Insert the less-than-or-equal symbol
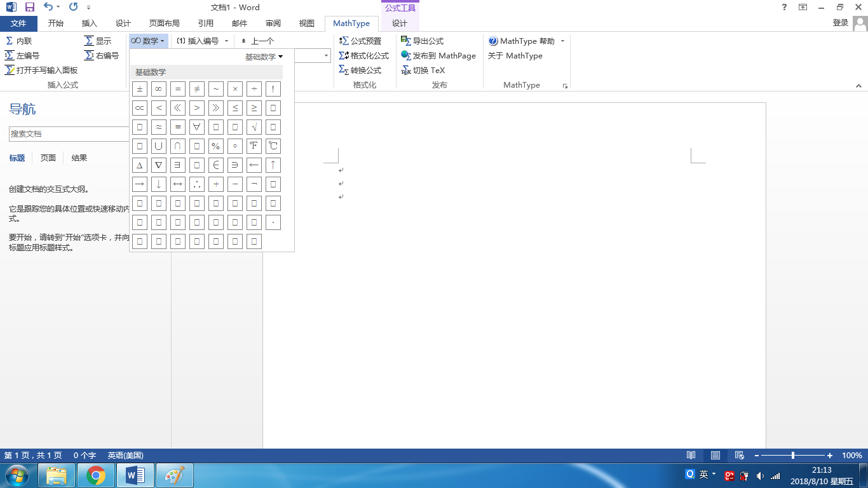Screen dimensions: 868x488 pyautogui.click(x=235, y=108)
